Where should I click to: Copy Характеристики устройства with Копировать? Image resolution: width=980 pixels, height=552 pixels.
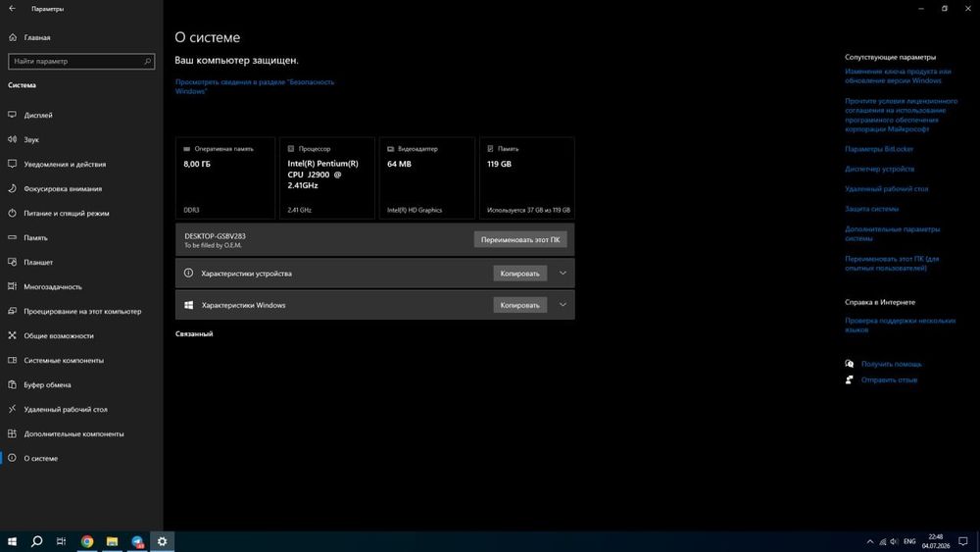[519, 274]
